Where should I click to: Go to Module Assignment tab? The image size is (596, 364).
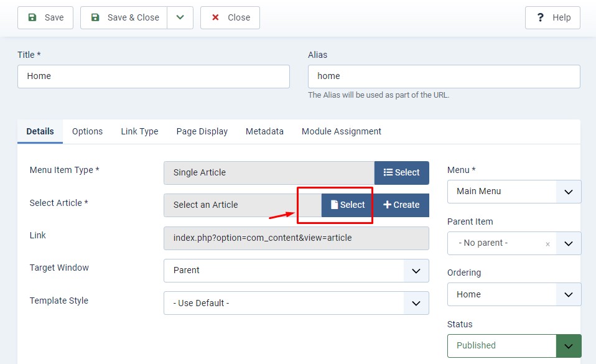[x=341, y=131]
